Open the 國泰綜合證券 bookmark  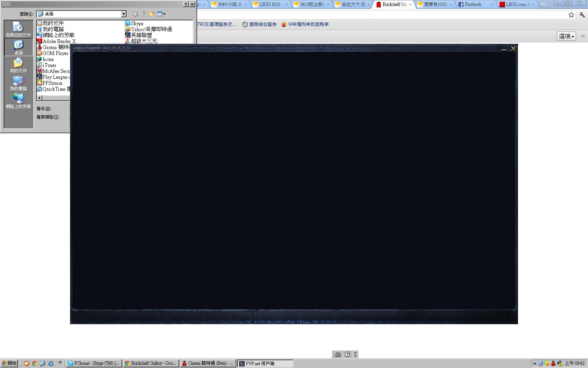[259, 24]
